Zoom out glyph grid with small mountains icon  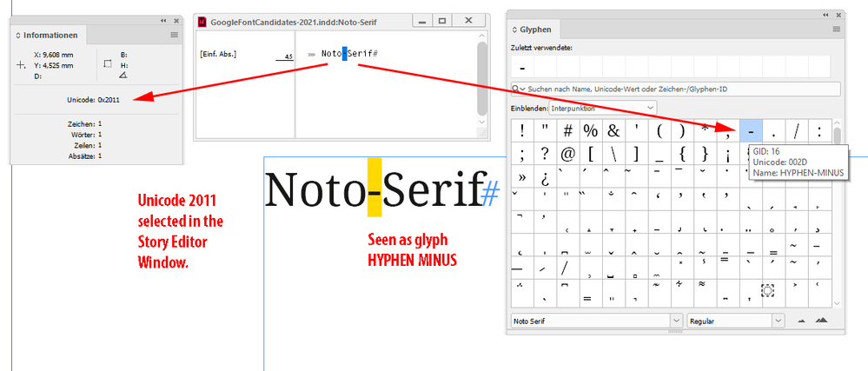801,321
